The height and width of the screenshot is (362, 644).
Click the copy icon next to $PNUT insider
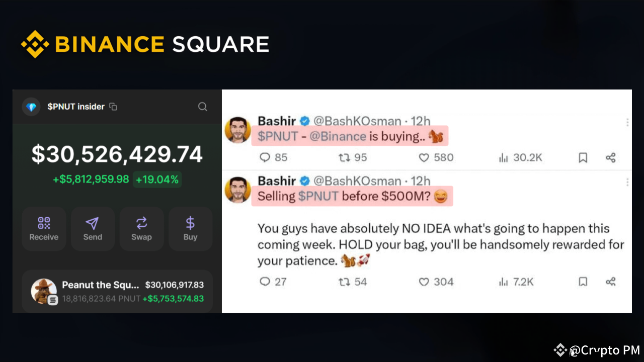(x=113, y=107)
